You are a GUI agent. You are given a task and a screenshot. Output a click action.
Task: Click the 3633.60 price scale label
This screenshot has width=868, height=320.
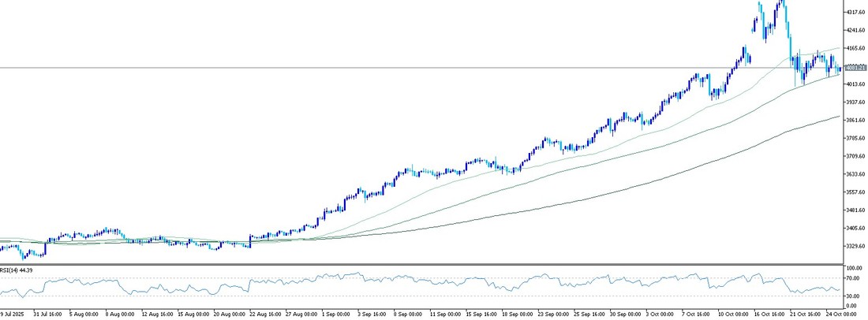pos(855,174)
